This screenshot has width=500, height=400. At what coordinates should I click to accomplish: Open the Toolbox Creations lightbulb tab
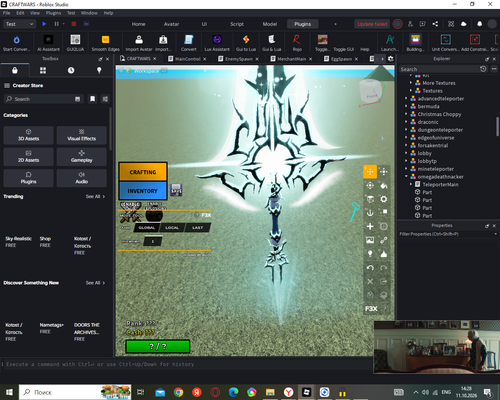[x=99, y=70]
